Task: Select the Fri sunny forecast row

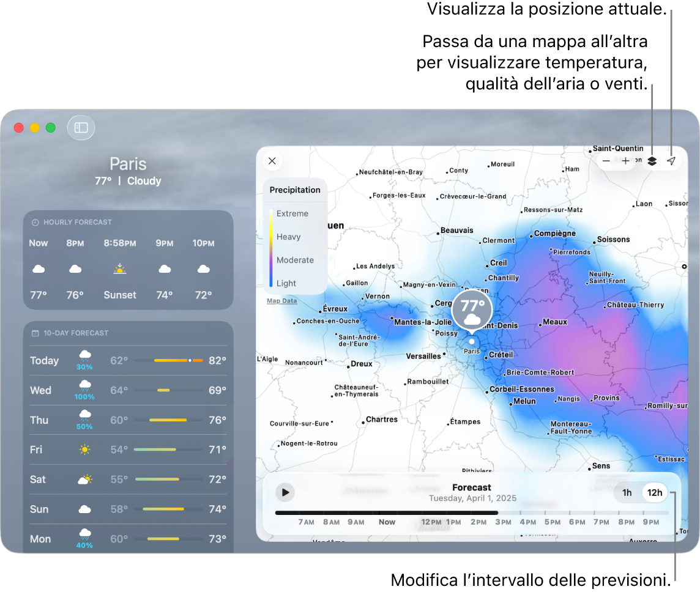Action: (128, 450)
